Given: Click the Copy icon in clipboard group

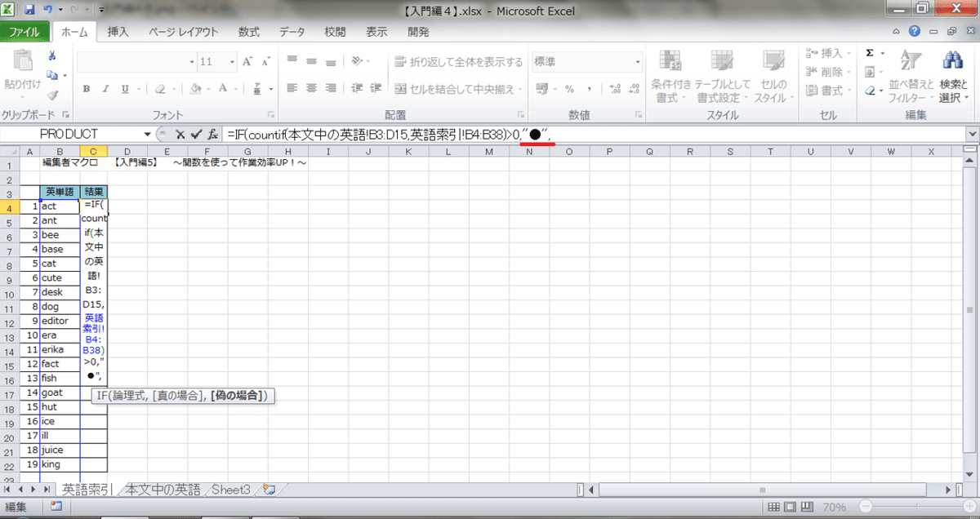Looking at the screenshot, I should click(x=52, y=75).
